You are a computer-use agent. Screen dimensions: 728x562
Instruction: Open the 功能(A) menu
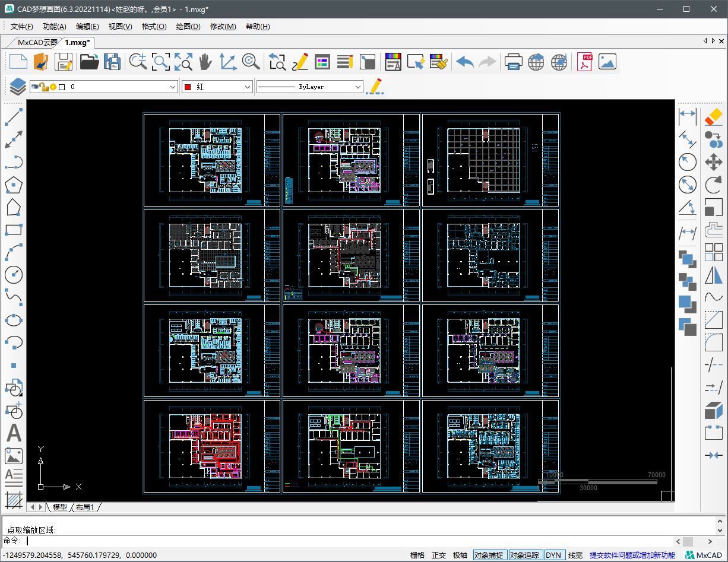coord(55,27)
